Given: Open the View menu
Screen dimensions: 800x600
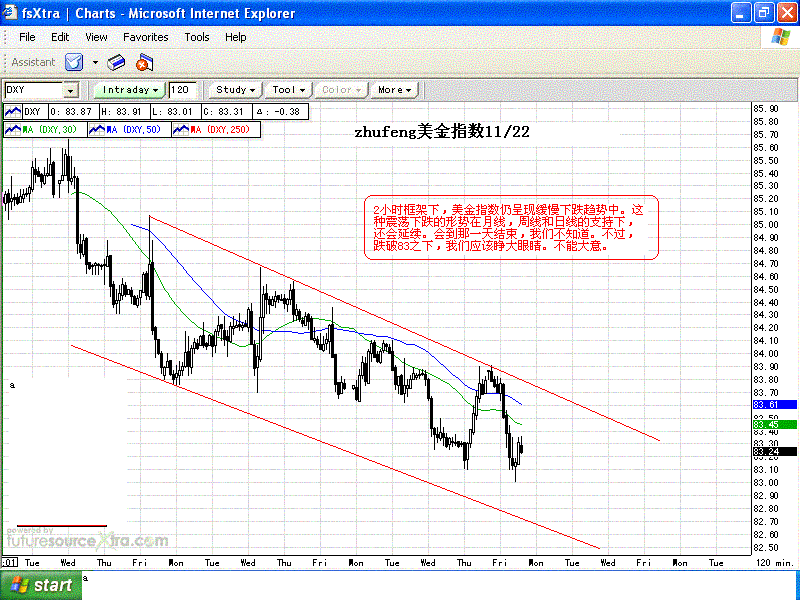Looking at the screenshot, I should coord(96,37).
